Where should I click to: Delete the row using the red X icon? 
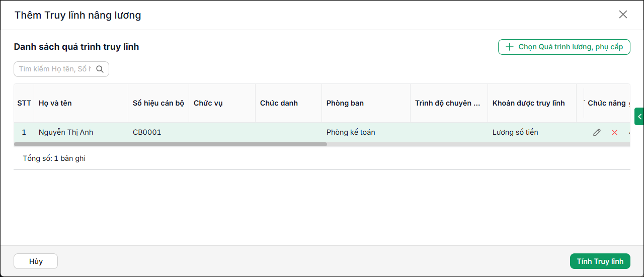(614, 133)
